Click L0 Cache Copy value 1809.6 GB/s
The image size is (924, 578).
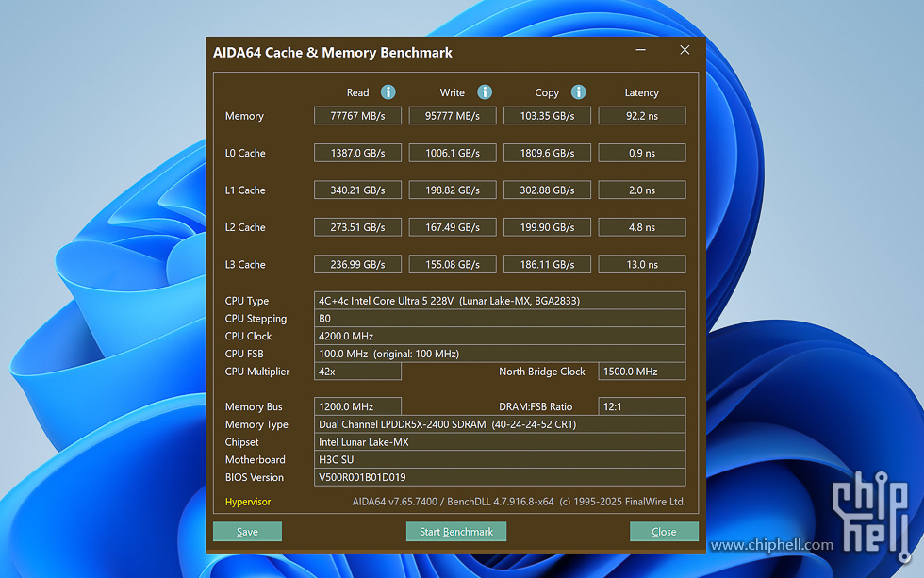(x=548, y=153)
